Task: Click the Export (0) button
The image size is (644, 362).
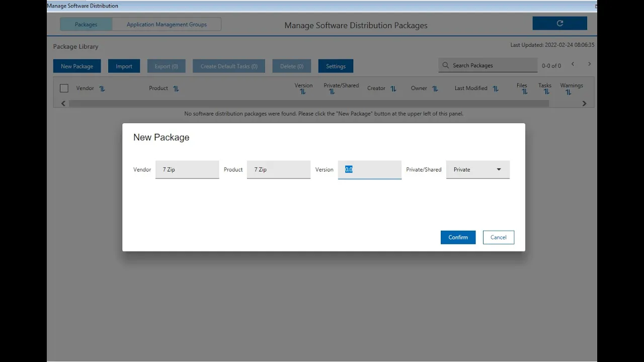Action: click(x=166, y=66)
